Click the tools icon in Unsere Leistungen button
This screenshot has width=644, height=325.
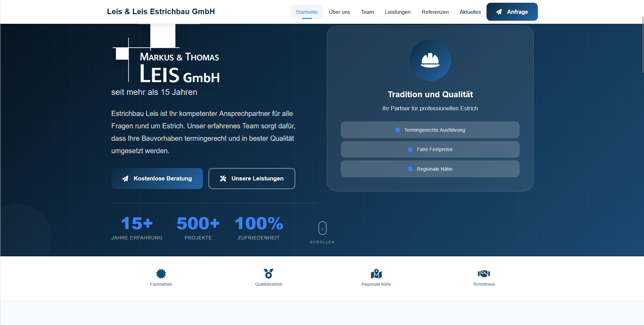pos(223,178)
